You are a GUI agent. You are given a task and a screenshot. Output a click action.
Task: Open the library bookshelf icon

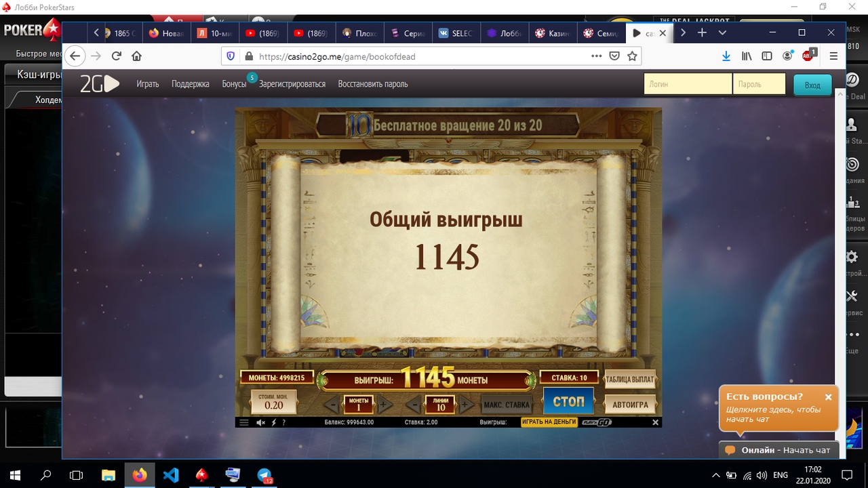coord(747,56)
